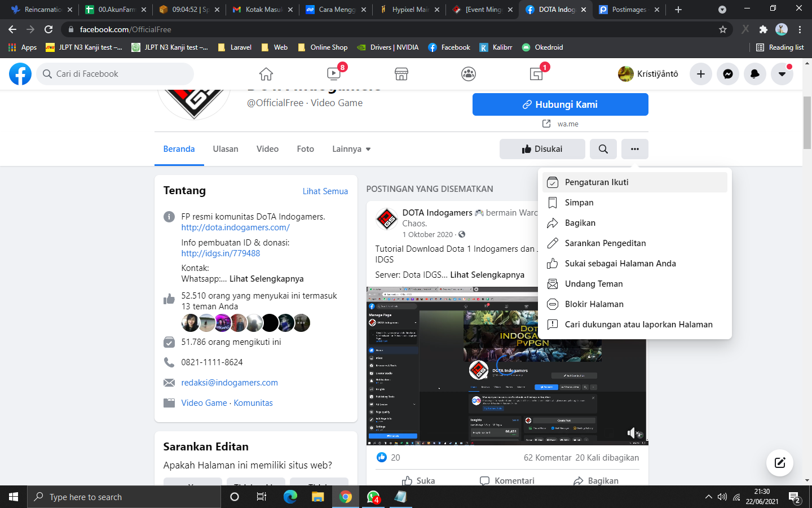Open http://idgs.in/779488 link
812x508 pixels.
pos(221,253)
